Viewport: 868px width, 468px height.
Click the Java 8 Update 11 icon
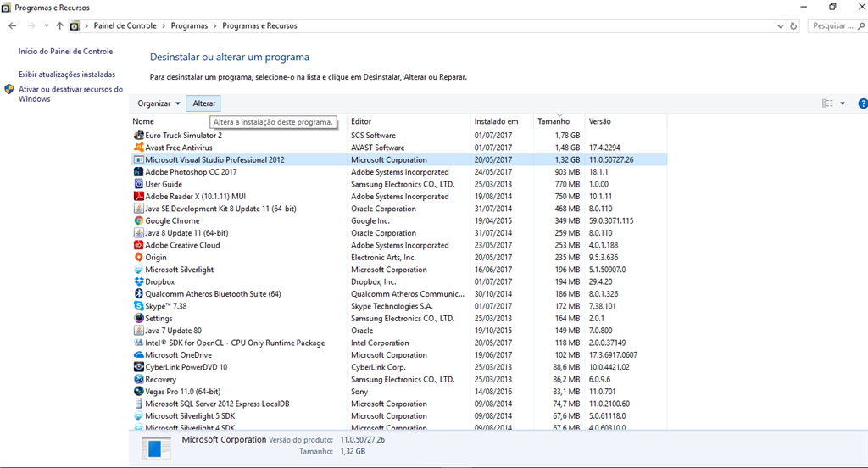(x=139, y=232)
